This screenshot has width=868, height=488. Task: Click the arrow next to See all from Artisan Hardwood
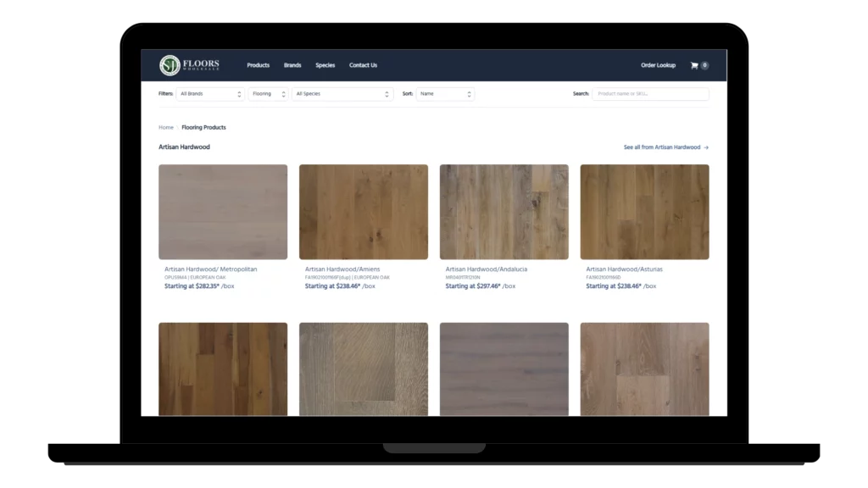pyautogui.click(x=706, y=147)
